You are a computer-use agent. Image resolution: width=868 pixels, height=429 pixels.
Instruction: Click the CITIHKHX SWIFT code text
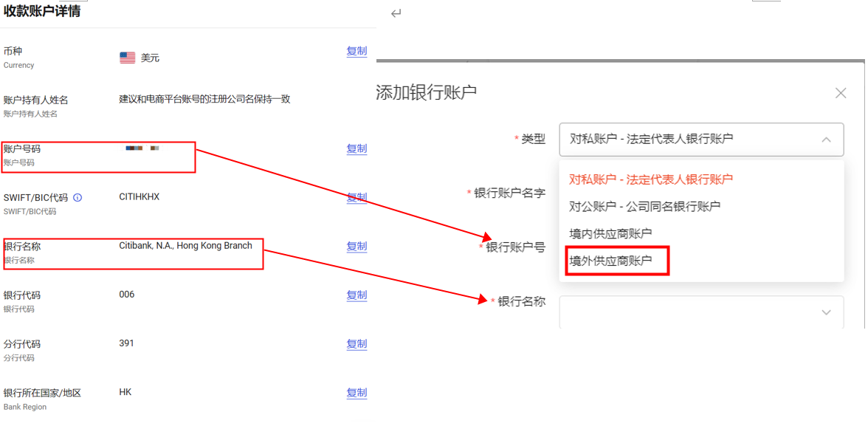pyautogui.click(x=139, y=197)
